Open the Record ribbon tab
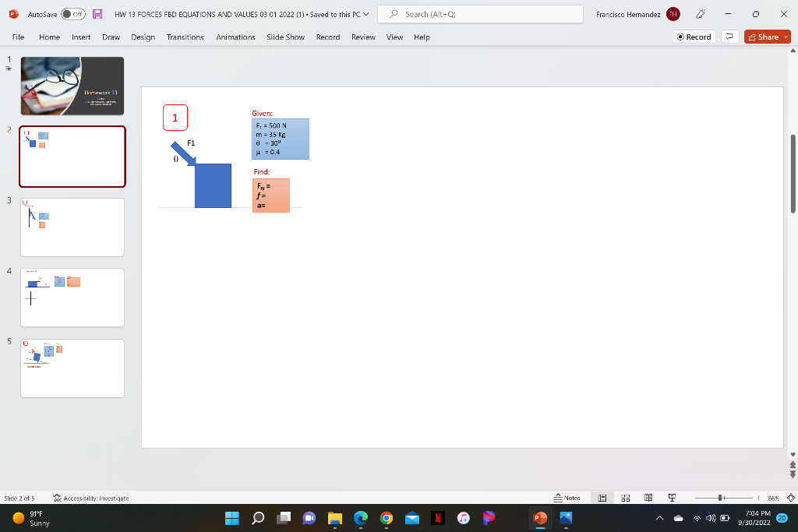The image size is (798, 532). click(328, 37)
